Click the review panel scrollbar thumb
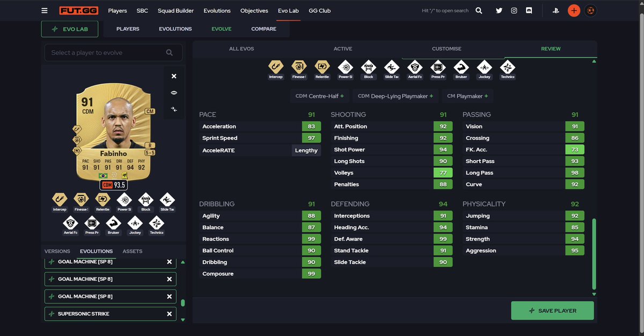This screenshot has width=644, height=336. coord(594,254)
